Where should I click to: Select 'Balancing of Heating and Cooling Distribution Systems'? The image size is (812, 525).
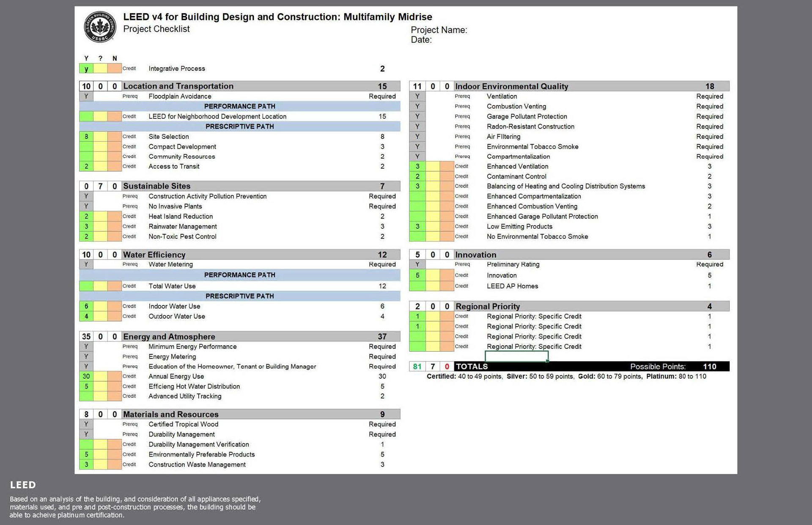(x=566, y=186)
